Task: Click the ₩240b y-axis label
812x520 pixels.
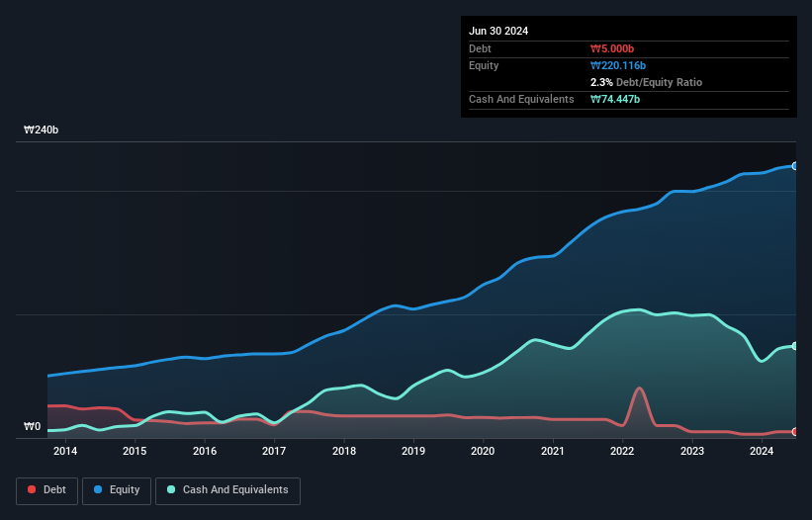Action: [41, 130]
